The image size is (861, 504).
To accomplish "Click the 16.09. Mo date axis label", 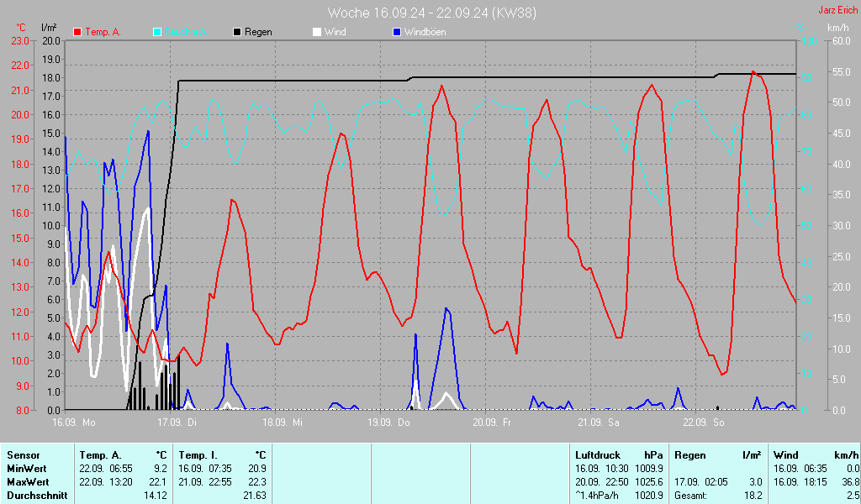I will tap(74, 423).
